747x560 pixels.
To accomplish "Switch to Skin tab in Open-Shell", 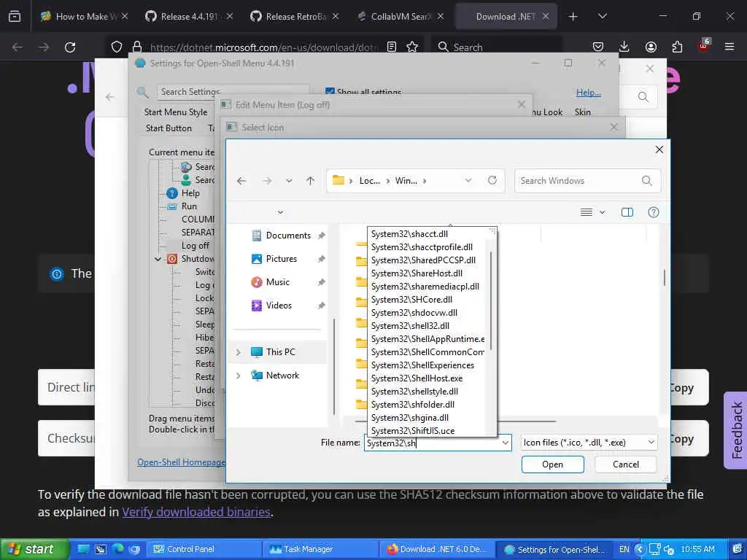I will [x=582, y=112].
